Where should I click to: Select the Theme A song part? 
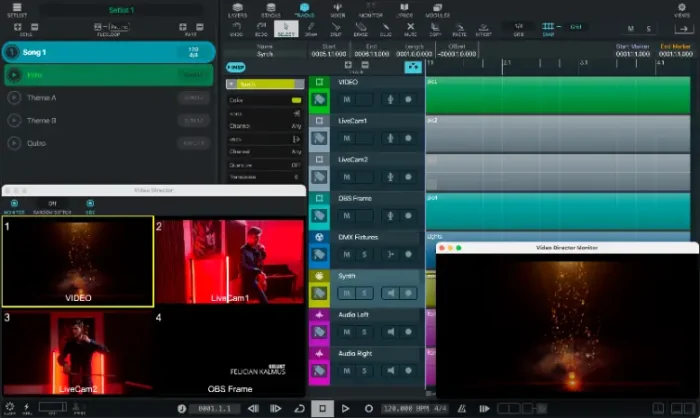42,98
